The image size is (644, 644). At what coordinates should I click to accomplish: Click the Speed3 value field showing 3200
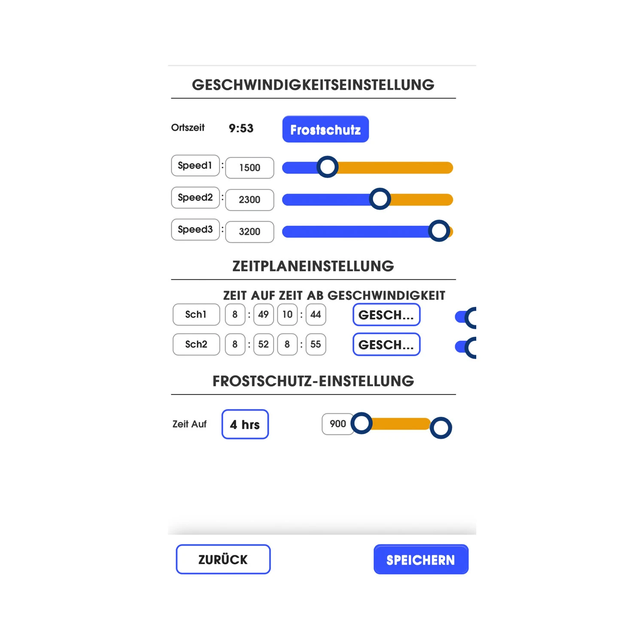click(x=249, y=232)
